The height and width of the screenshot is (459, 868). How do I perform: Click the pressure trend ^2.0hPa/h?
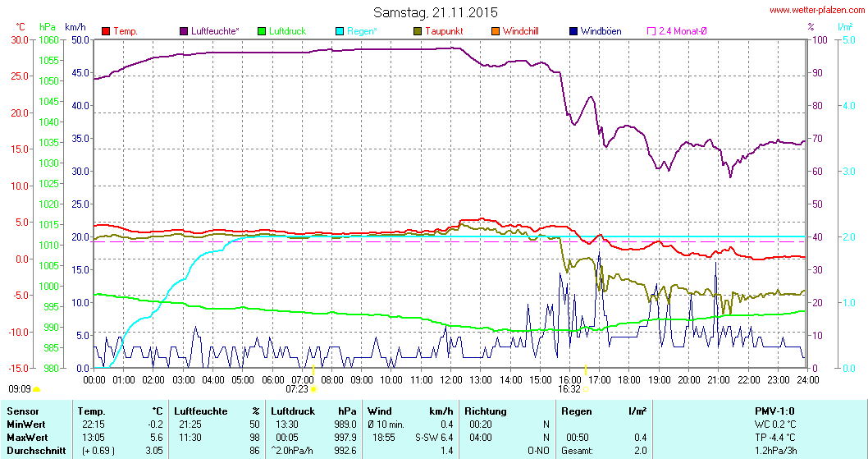[293, 451]
